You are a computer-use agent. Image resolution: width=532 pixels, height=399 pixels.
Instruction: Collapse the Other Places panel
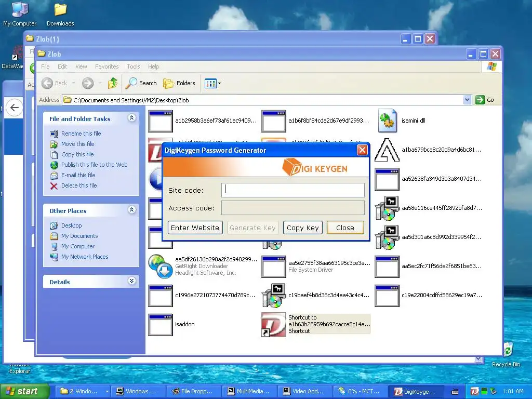coord(131,210)
